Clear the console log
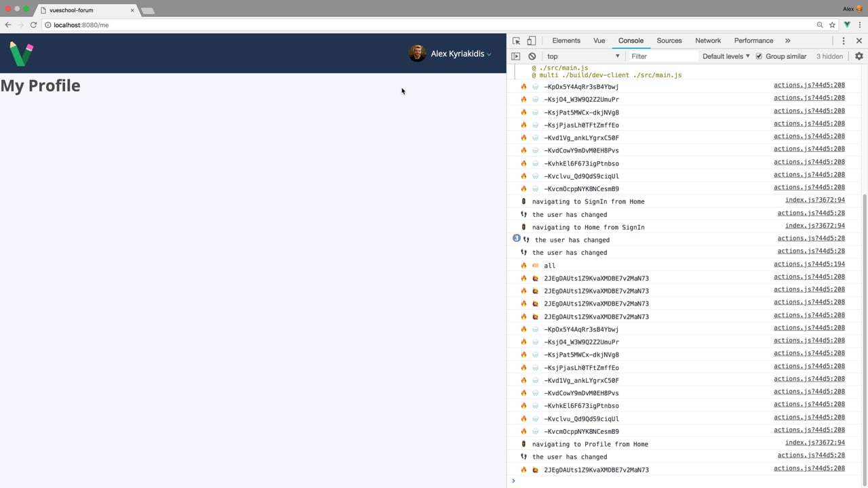Image resolution: width=868 pixels, height=488 pixels. point(532,56)
